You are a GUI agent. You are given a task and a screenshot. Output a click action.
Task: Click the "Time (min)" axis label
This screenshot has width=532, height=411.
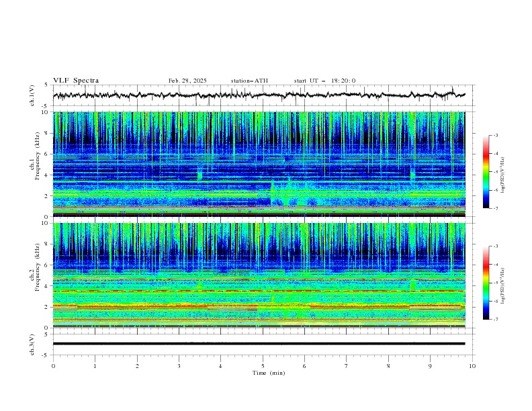269,373
